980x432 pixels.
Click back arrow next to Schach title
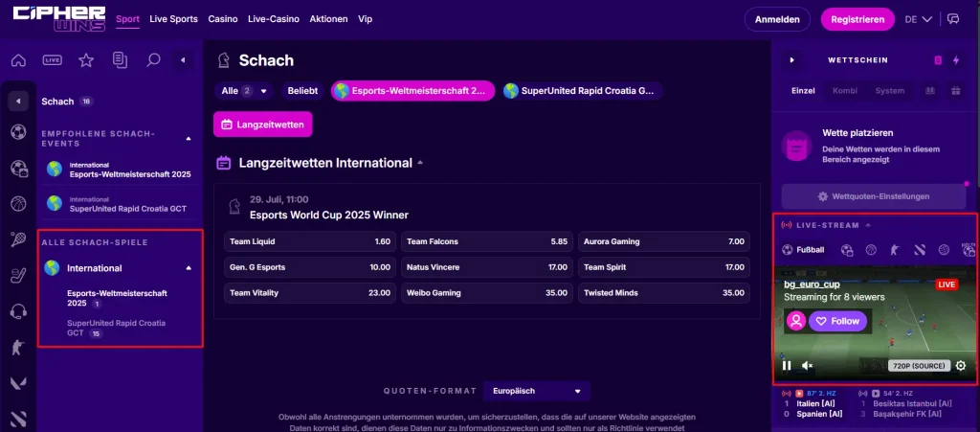pyautogui.click(x=18, y=102)
